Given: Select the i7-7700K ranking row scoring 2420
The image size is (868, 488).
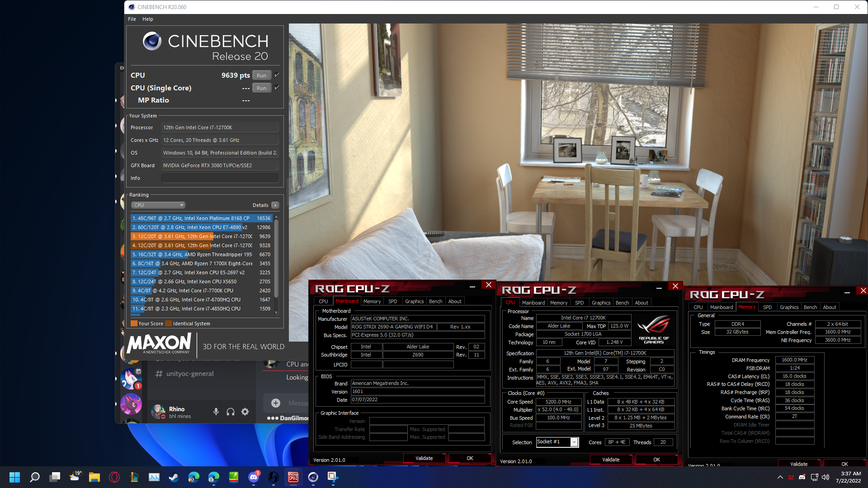Looking at the screenshot, I should click(202, 291).
